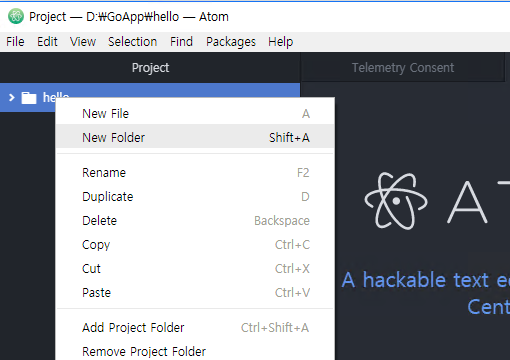Select Rename in the context menu
The image size is (510, 360).
[x=195, y=173]
